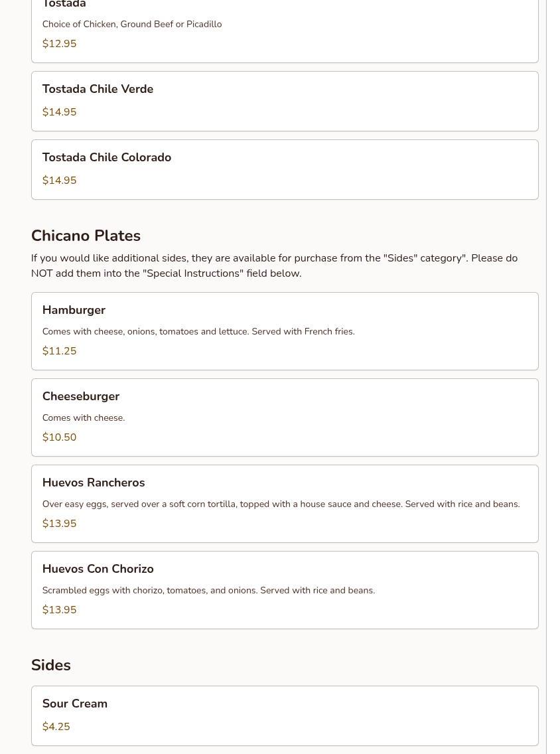Click the Hamburger item name
This screenshot has height=754, width=560.
(74, 311)
